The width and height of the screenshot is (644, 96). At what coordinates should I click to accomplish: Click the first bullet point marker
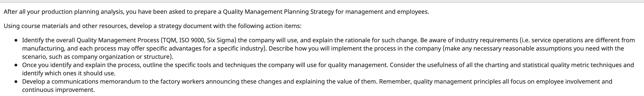pyautogui.click(x=16, y=40)
